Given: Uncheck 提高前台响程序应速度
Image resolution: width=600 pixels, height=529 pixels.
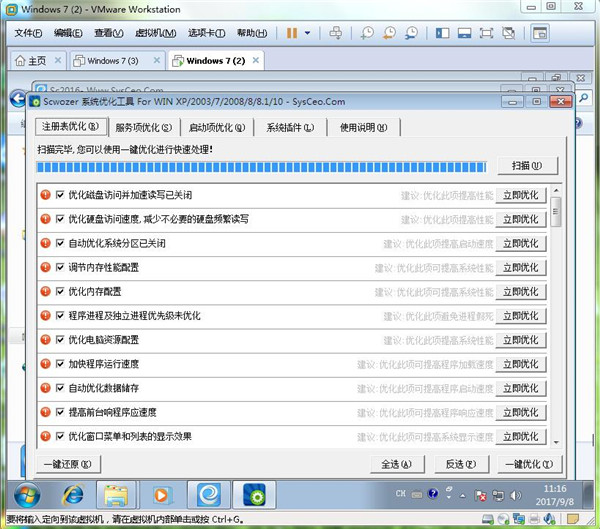Looking at the screenshot, I should (60, 412).
